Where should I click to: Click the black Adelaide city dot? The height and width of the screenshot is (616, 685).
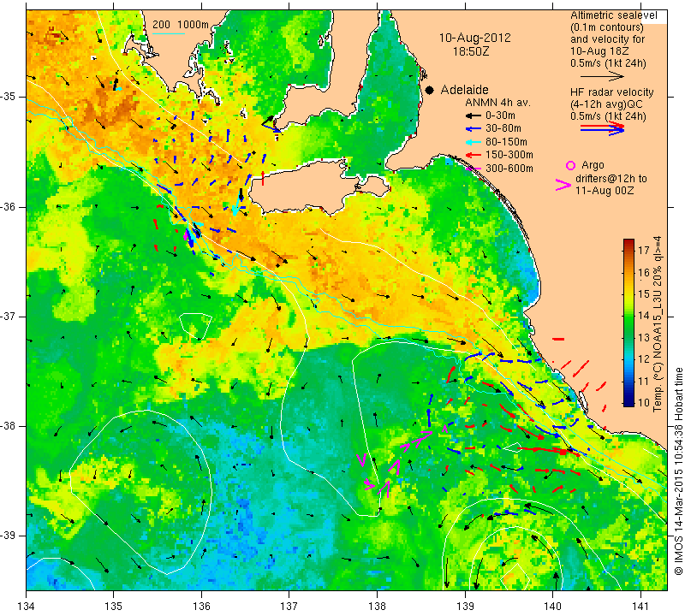[x=430, y=90]
